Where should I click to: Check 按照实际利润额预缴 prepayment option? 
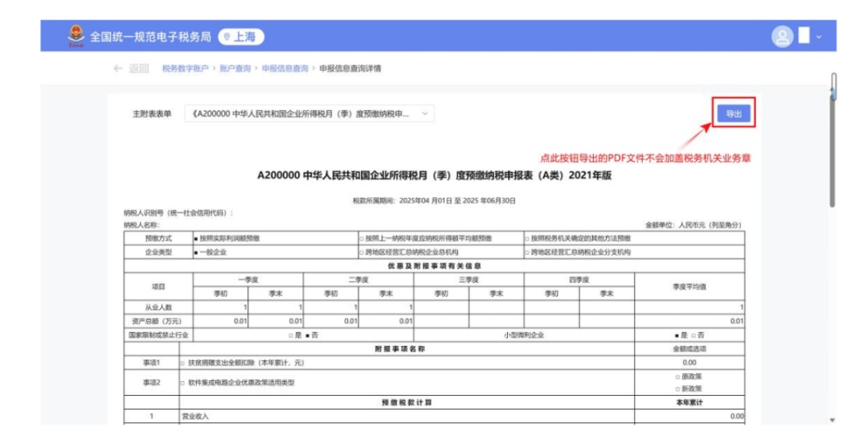[x=196, y=239]
